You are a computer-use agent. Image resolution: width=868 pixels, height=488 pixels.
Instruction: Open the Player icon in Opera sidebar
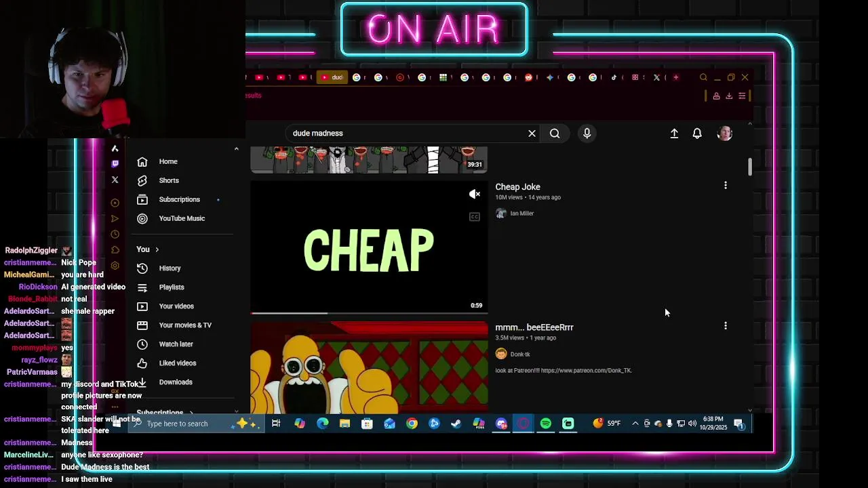pyautogui.click(x=115, y=203)
